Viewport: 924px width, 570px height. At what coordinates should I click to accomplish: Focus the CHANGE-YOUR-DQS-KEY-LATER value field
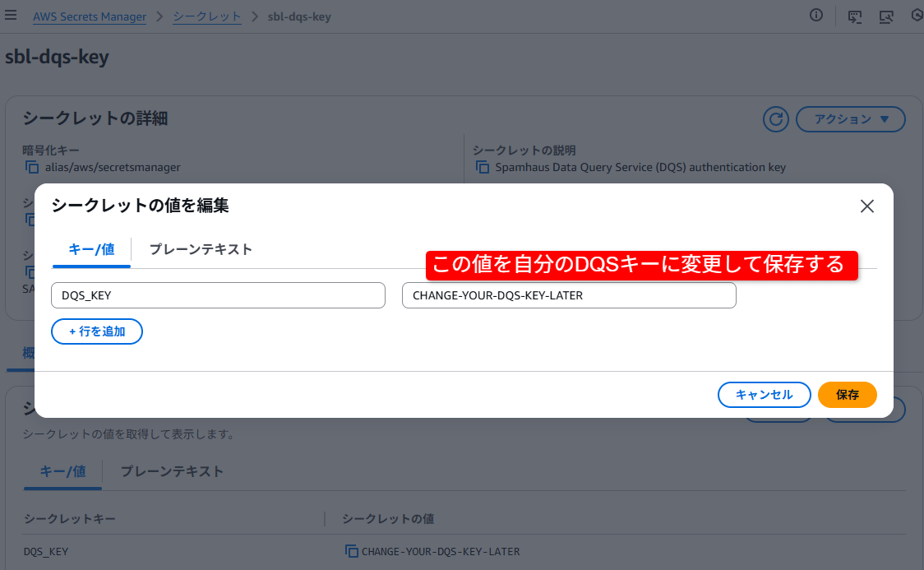pos(569,295)
